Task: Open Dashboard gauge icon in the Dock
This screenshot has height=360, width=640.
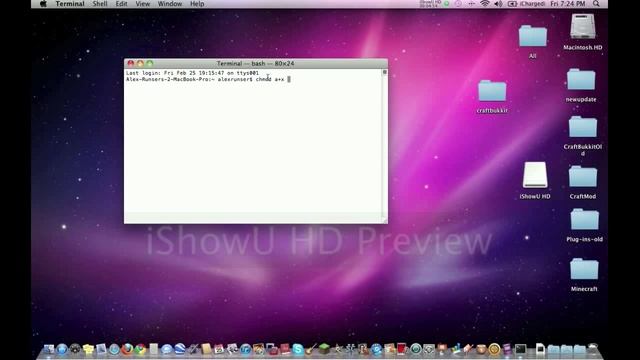Action: (x=75, y=349)
